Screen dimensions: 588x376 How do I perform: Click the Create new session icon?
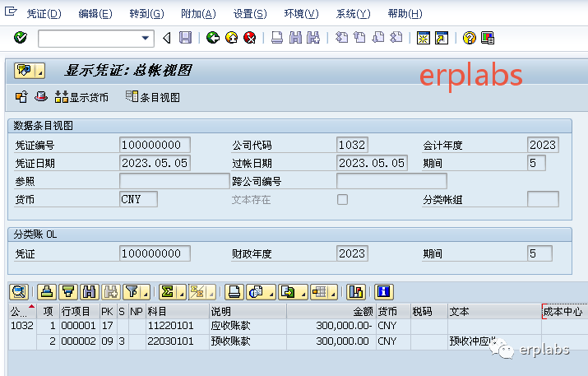(x=424, y=38)
